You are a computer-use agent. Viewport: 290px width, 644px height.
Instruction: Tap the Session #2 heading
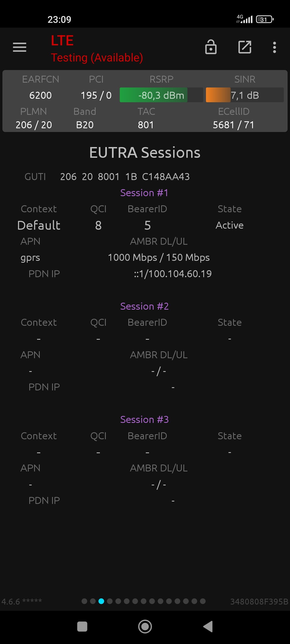[x=144, y=306]
